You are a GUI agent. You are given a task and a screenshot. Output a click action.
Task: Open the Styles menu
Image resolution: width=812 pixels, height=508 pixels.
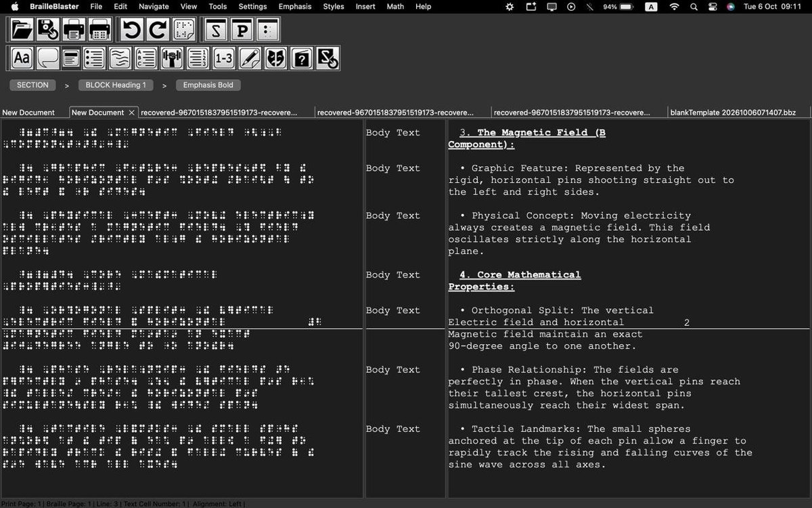tap(334, 7)
